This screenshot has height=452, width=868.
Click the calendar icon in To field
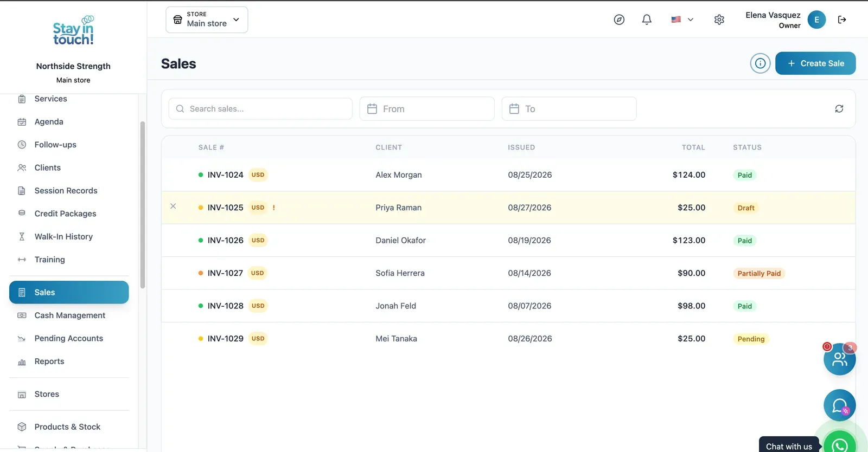pyautogui.click(x=514, y=109)
